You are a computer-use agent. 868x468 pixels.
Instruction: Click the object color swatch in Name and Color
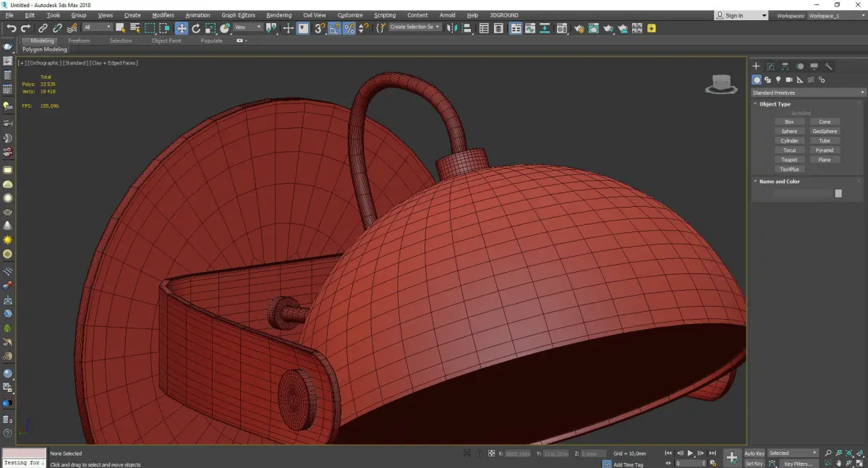(x=838, y=193)
